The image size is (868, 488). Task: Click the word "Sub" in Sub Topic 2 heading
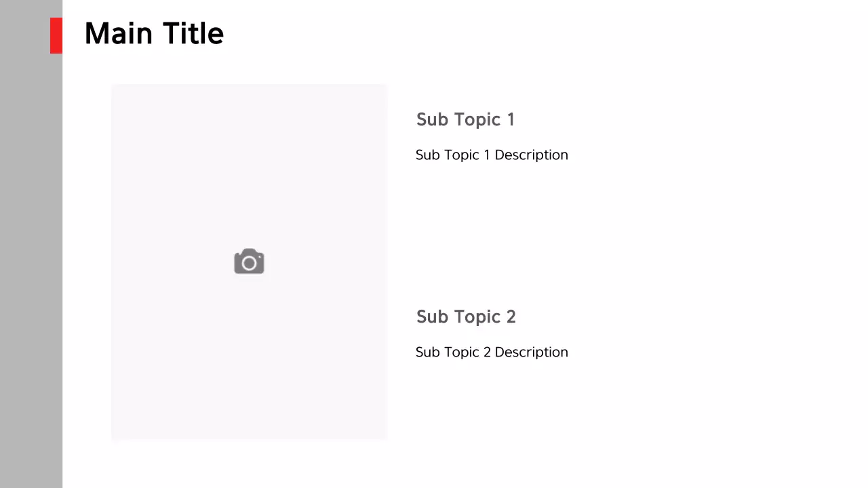[x=430, y=317]
